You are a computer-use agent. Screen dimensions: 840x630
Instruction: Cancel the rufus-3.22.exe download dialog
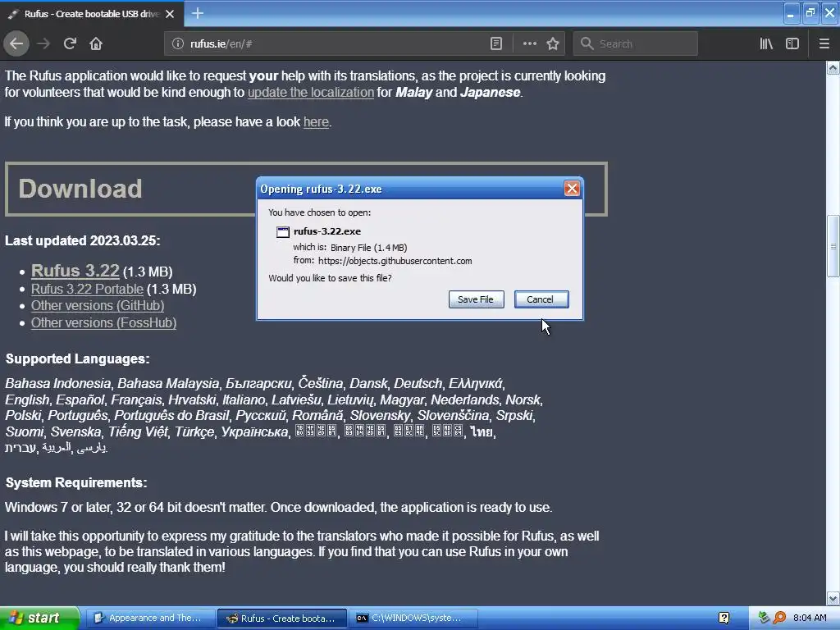coord(541,299)
